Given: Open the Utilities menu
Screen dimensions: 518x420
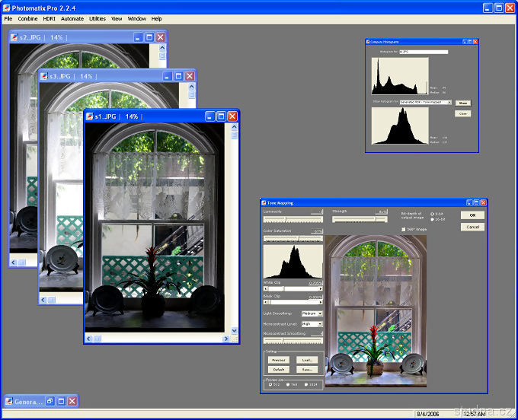Looking at the screenshot, I should [x=98, y=18].
